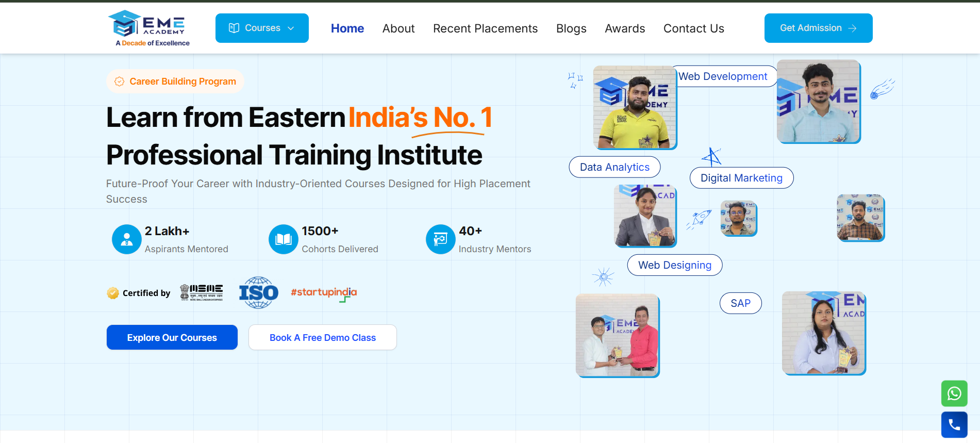Click the arrow in Get Admission button

tap(853, 28)
